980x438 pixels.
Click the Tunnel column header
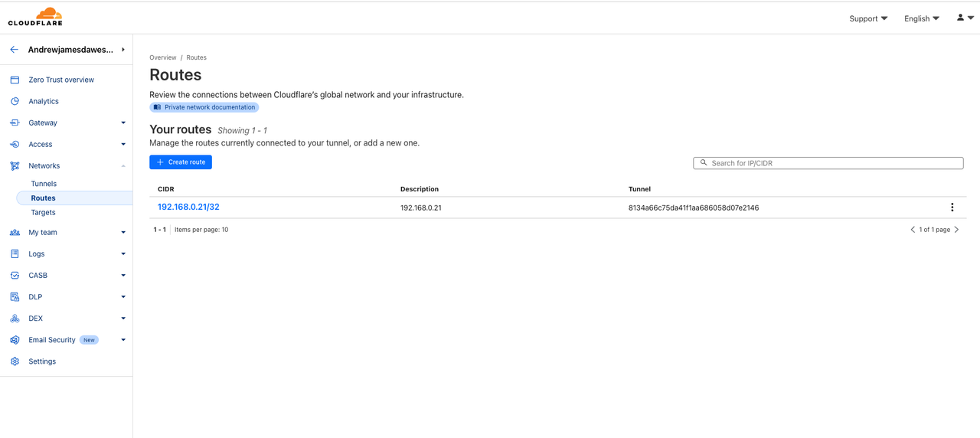click(639, 189)
